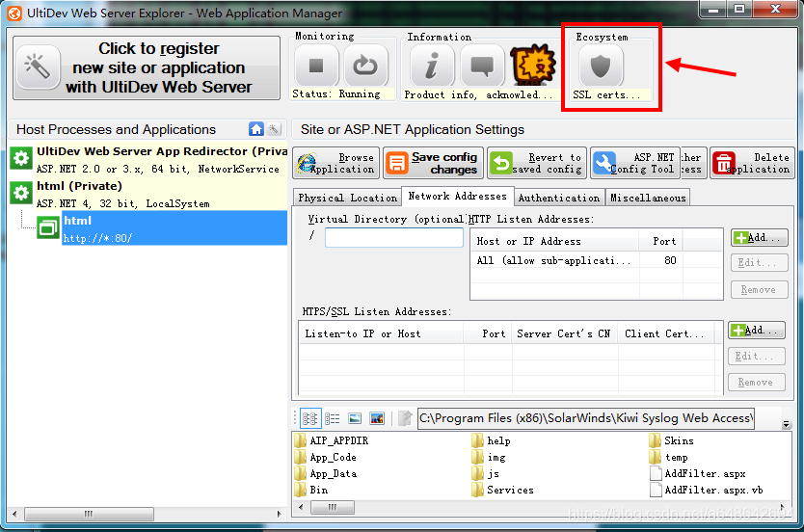Open the js folder
The width and height of the screenshot is (804, 532).
tap(486, 473)
